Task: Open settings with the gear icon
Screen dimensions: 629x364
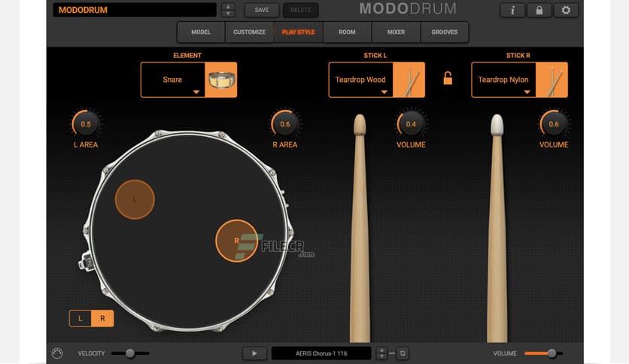Action: tap(566, 11)
